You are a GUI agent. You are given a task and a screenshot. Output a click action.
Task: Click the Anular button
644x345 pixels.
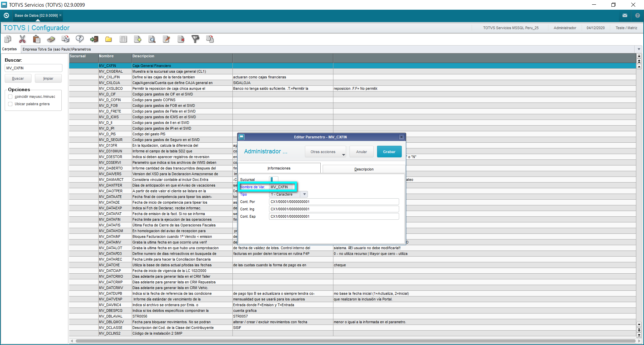tap(362, 152)
